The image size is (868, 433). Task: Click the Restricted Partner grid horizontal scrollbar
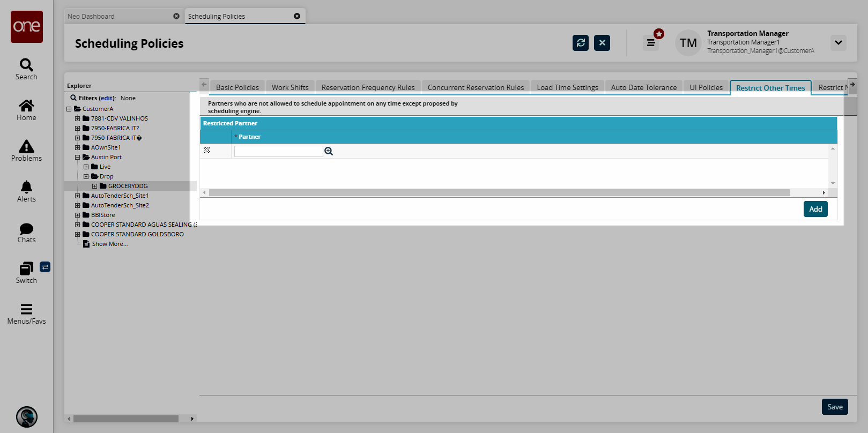tap(500, 192)
